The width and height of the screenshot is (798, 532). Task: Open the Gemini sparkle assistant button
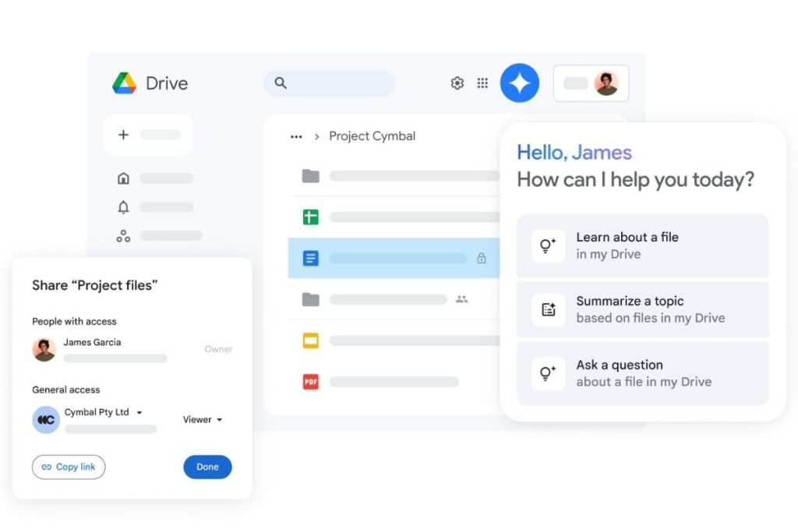click(x=520, y=83)
